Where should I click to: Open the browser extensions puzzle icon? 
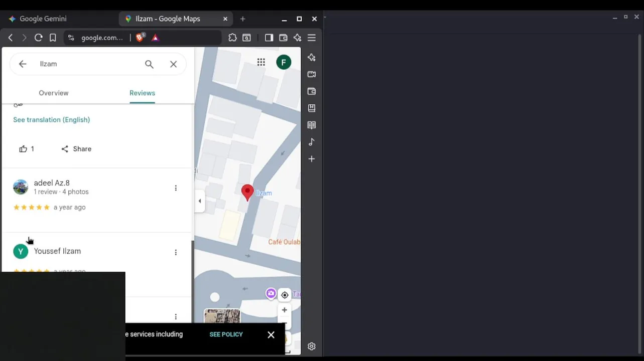[232, 38]
